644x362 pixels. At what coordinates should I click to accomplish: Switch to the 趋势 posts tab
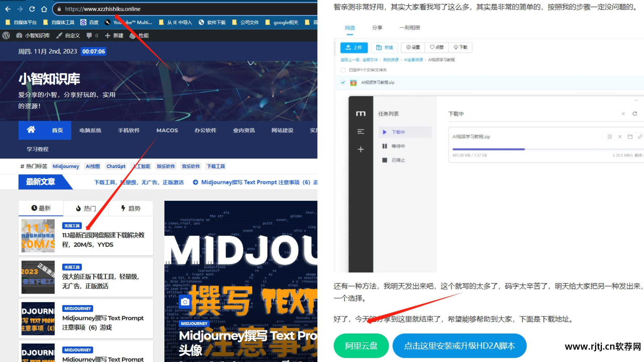(131, 208)
